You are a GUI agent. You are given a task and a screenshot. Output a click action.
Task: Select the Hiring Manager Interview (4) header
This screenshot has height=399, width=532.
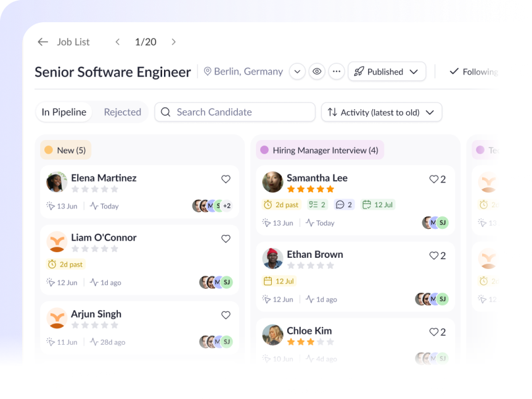[x=320, y=150]
